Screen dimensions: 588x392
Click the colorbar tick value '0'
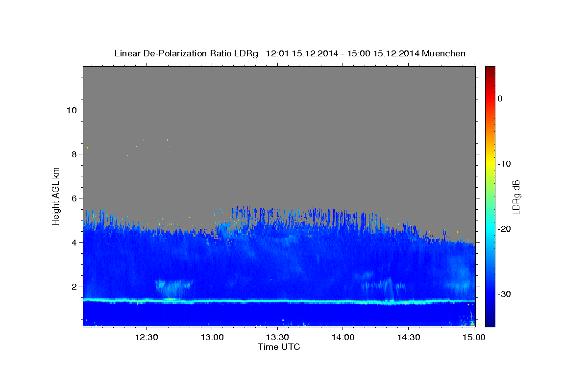coord(500,98)
